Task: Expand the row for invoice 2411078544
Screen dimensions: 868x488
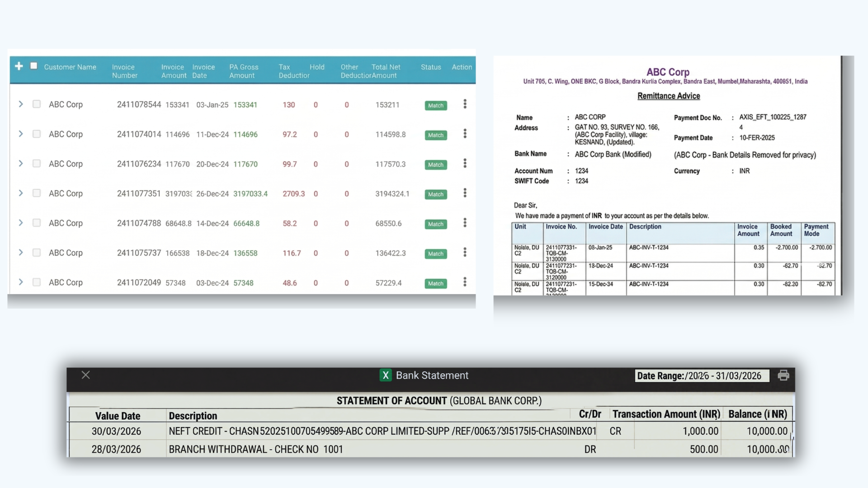Action: 21,104
